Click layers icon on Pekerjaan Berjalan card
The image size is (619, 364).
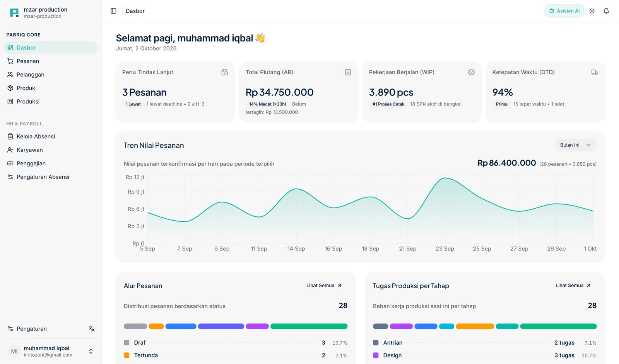[471, 72]
